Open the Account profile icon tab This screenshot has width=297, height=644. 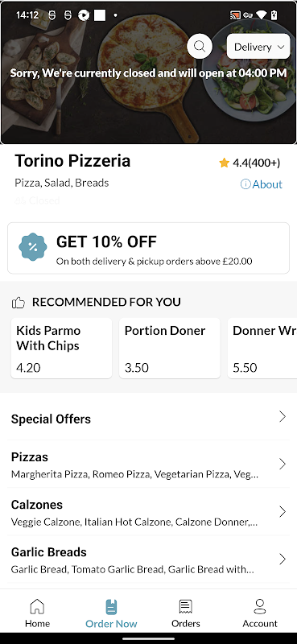260,606
